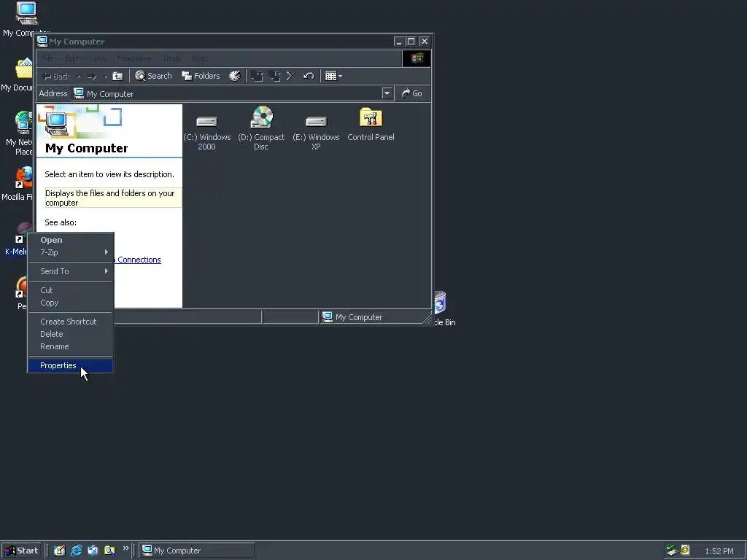Image resolution: width=747 pixels, height=560 pixels.
Task: Open the Address bar dropdown arrow
Action: click(387, 93)
